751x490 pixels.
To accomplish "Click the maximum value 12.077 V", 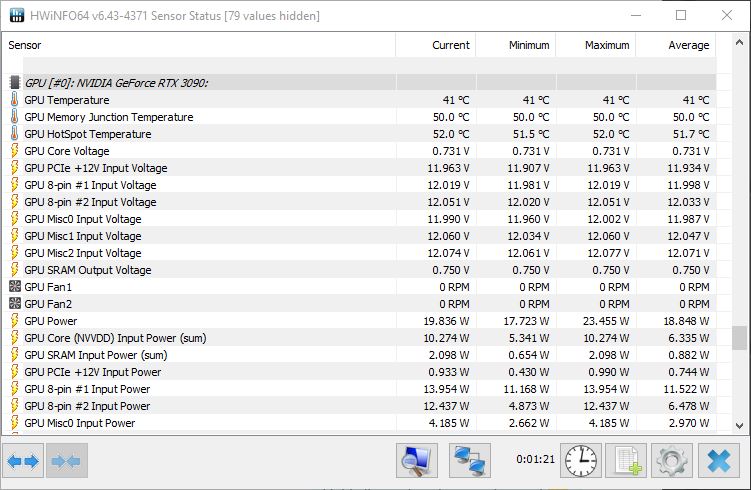I will click(x=608, y=253).
